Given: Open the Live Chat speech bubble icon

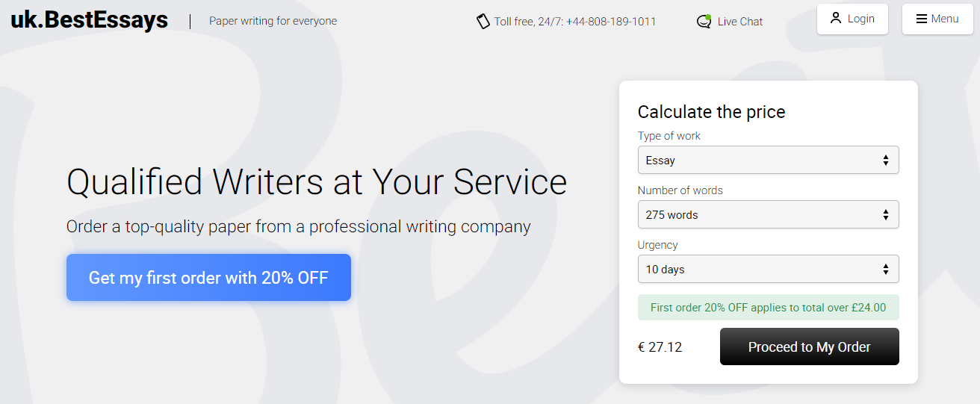Looking at the screenshot, I should (x=704, y=22).
